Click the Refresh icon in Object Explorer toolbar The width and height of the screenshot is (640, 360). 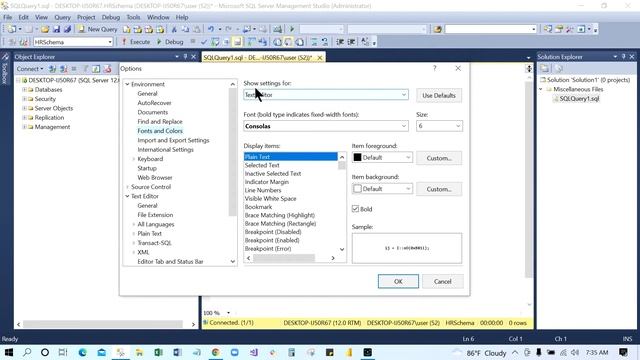96,69
